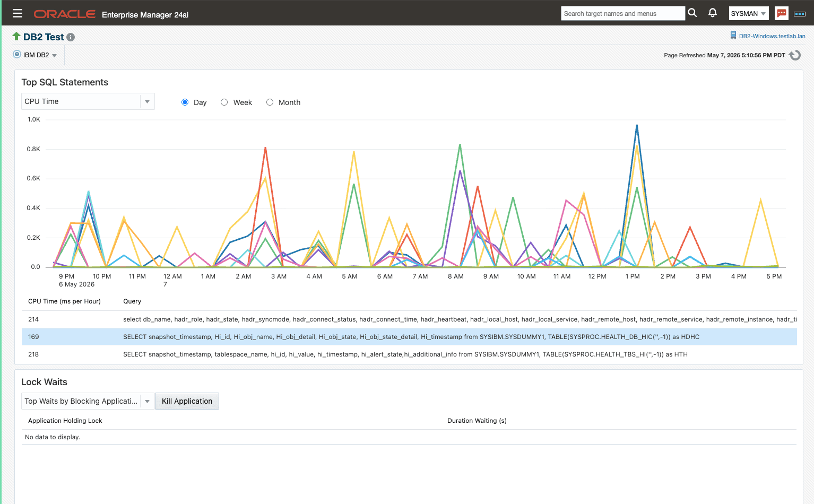This screenshot has height=504, width=814.
Task: Click the No data to display message
Action: click(53, 437)
